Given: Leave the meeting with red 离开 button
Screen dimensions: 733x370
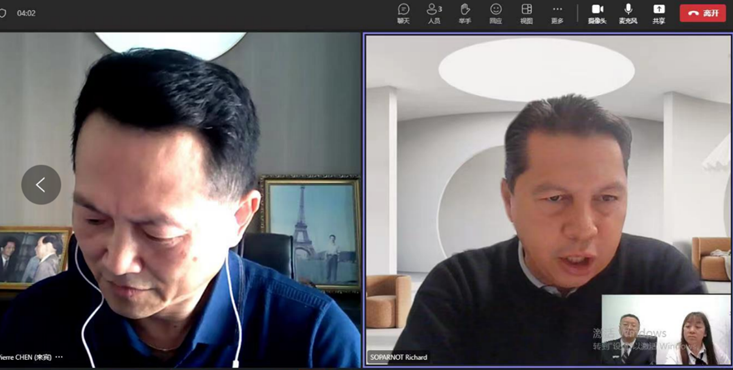Looking at the screenshot, I should coord(703,13).
